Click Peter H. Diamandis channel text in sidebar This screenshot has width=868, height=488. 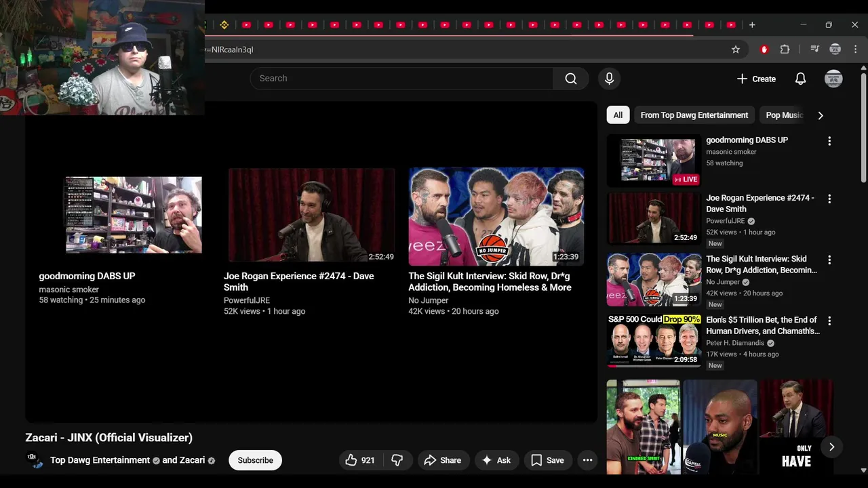coord(735,343)
